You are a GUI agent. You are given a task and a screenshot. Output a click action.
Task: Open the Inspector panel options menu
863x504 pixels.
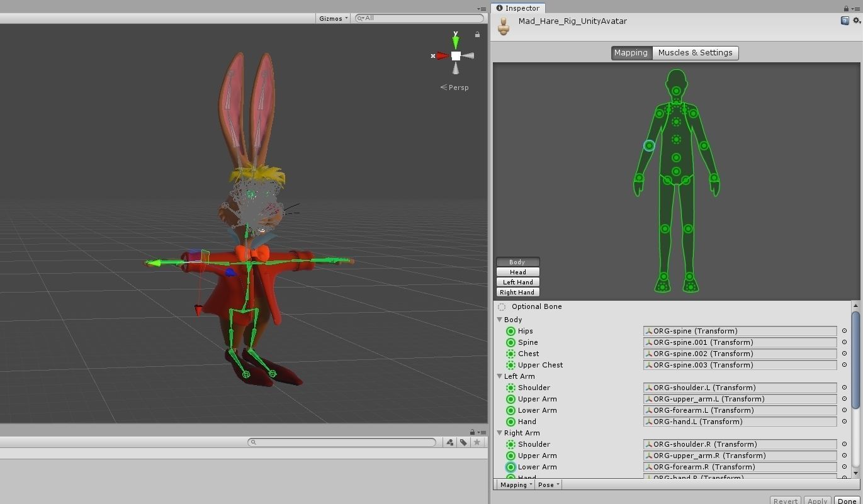pyautogui.click(x=855, y=8)
